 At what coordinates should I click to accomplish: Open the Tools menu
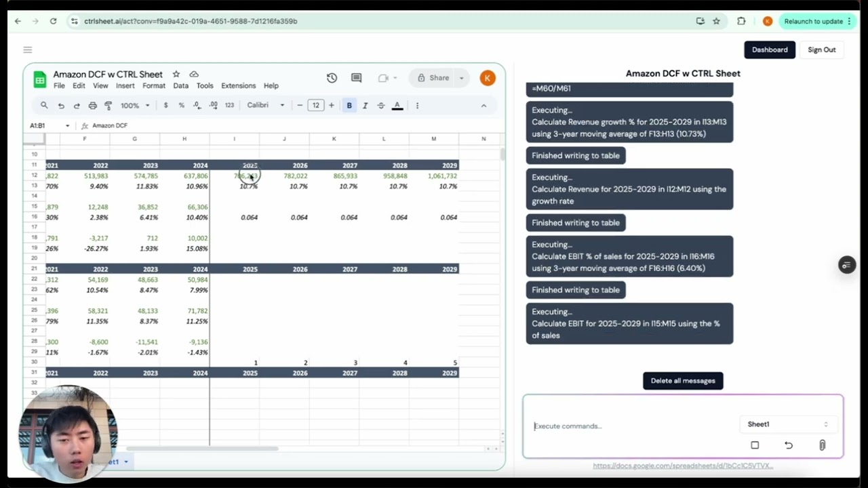(205, 86)
